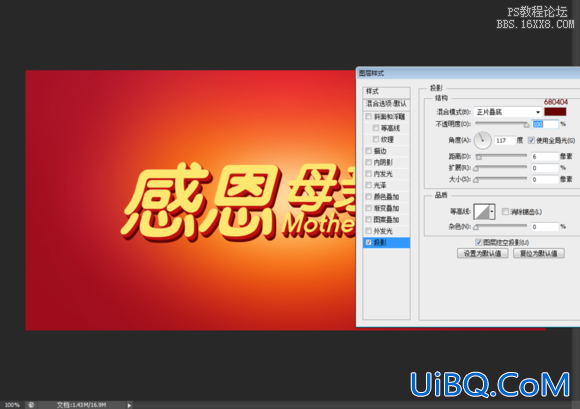The image size is (580, 409).
Task: Click the 大小 size value field
Action: point(545,180)
